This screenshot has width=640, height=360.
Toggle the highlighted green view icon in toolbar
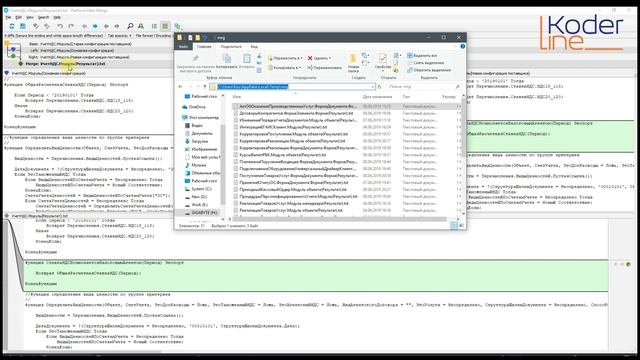pos(165,26)
